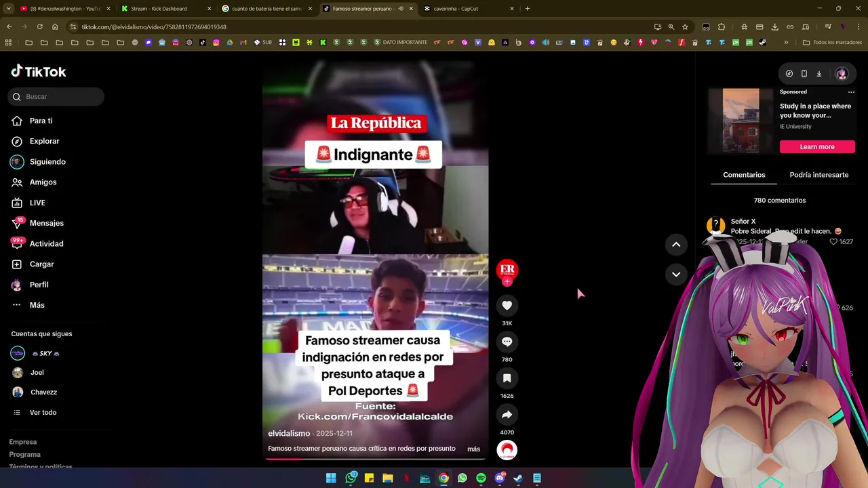Screen dimensions: 868x488
Task: Bookmark this page with star icon
Action: [685, 26]
